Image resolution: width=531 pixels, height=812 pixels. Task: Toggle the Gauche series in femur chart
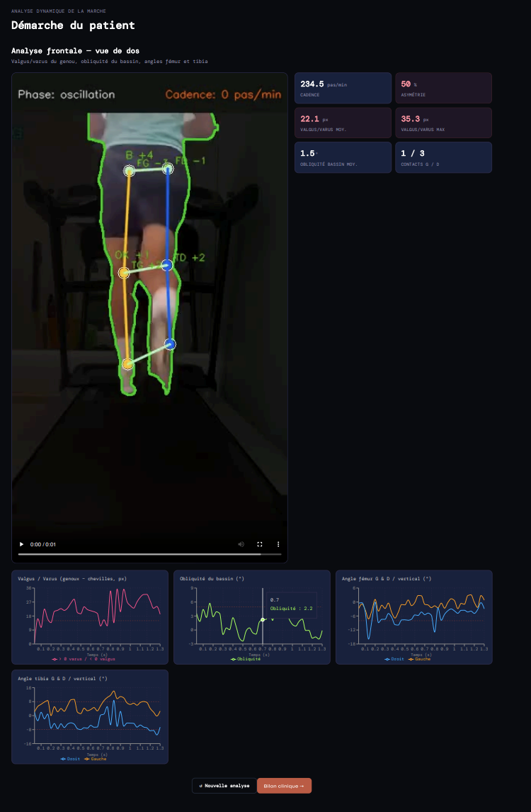[x=420, y=659]
